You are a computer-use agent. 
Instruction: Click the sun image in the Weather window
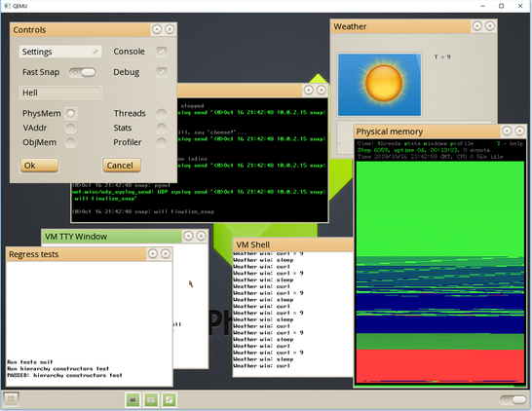click(379, 85)
